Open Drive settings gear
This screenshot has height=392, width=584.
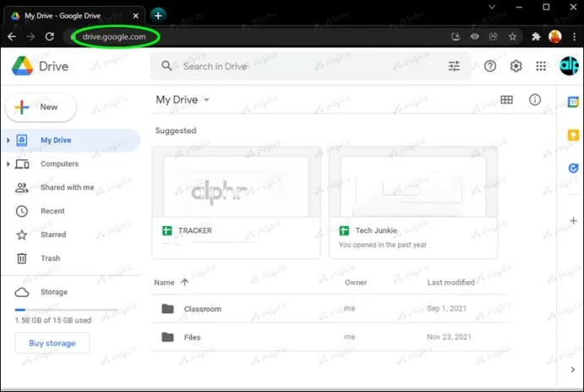click(x=515, y=66)
